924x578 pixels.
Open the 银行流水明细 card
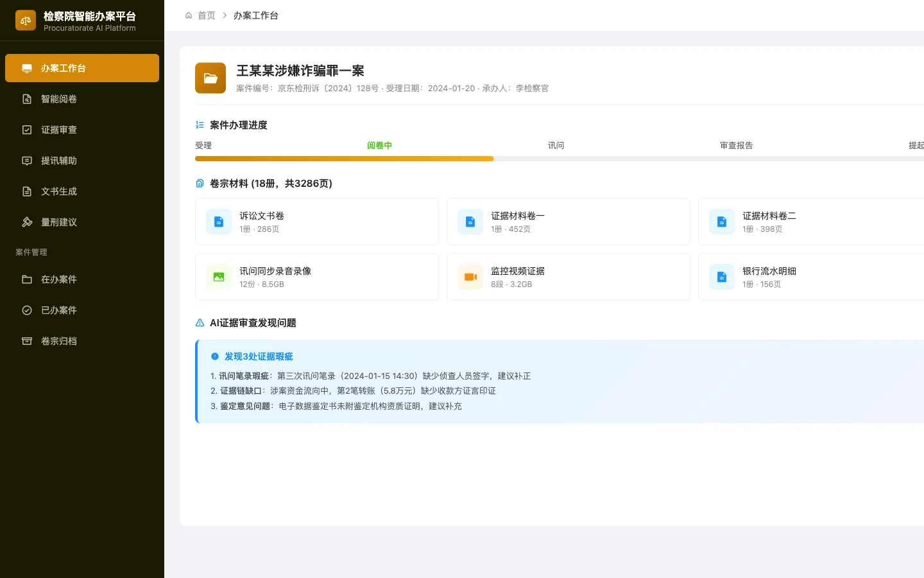(x=811, y=277)
